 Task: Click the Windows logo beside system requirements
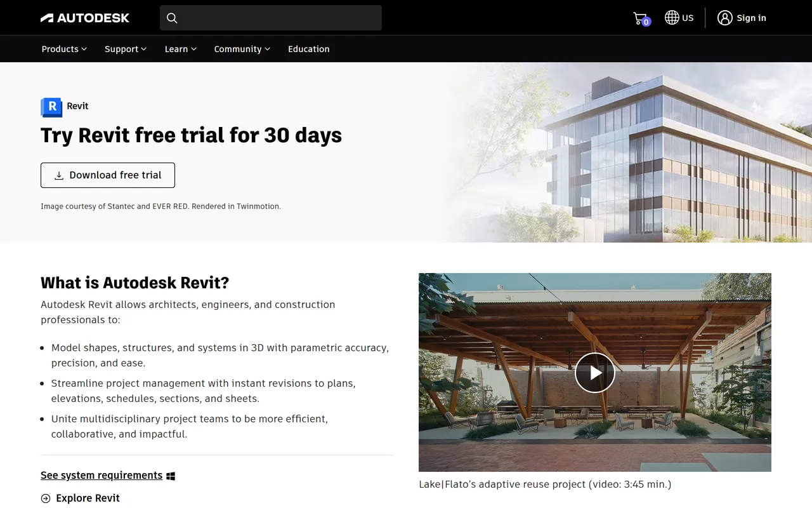pos(171,476)
